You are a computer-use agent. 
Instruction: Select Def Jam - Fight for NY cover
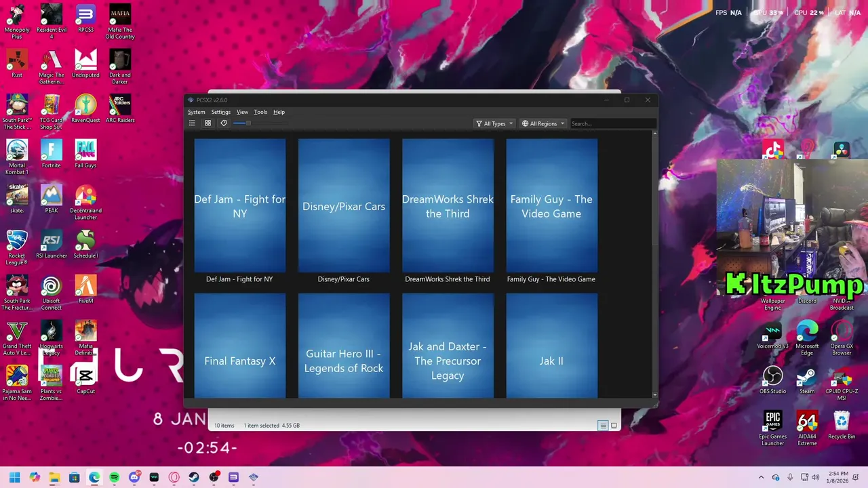pyautogui.click(x=240, y=206)
